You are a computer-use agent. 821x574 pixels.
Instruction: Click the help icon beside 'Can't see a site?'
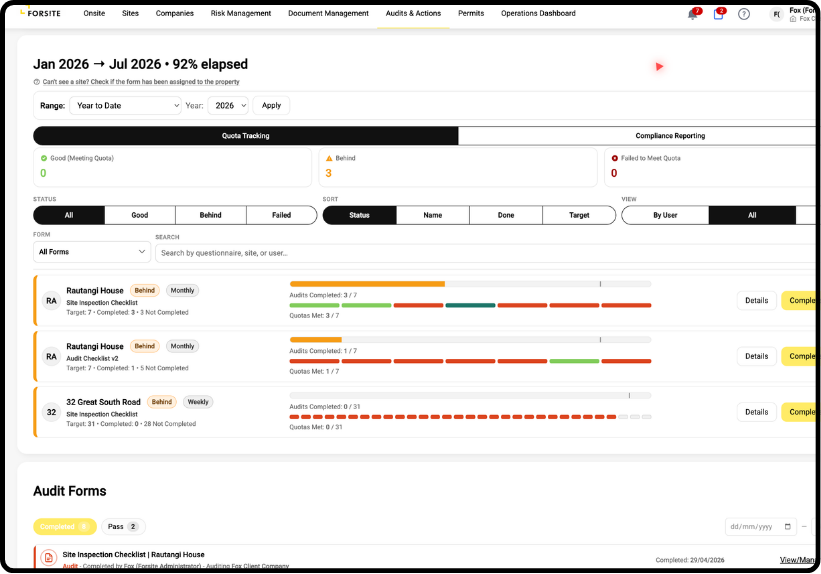37,82
